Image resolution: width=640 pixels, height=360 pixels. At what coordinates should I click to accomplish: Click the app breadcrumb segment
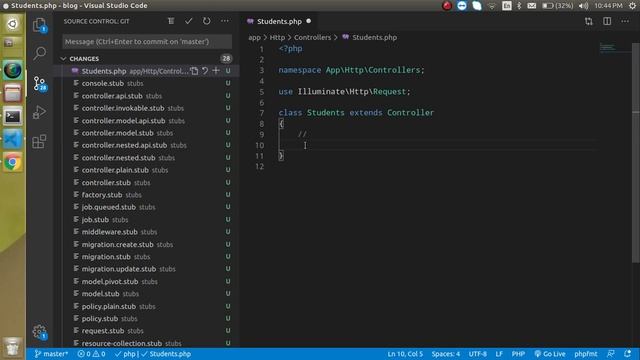tap(254, 37)
